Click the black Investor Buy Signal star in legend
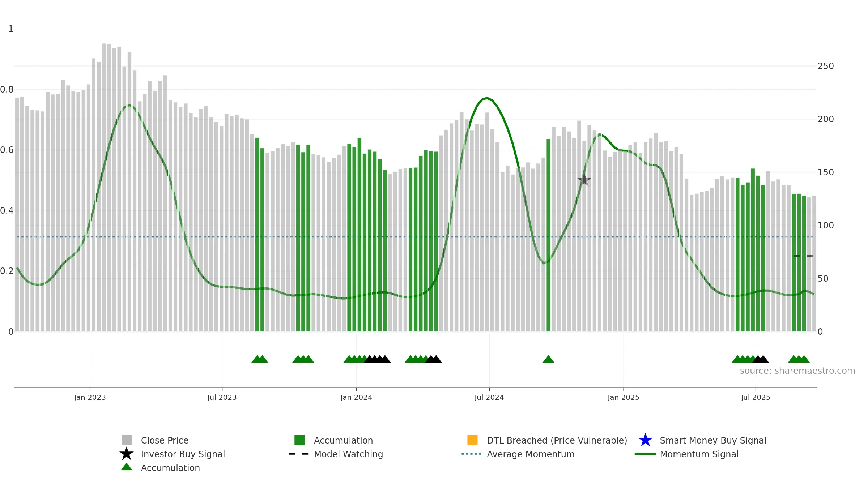This screenshot has height=488, width=868. coord(126,454)
